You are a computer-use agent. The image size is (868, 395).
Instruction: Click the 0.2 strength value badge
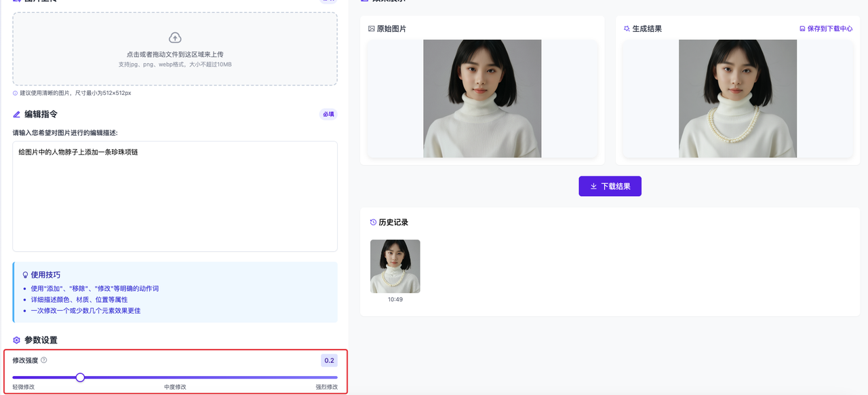click(x=329, y=360)
